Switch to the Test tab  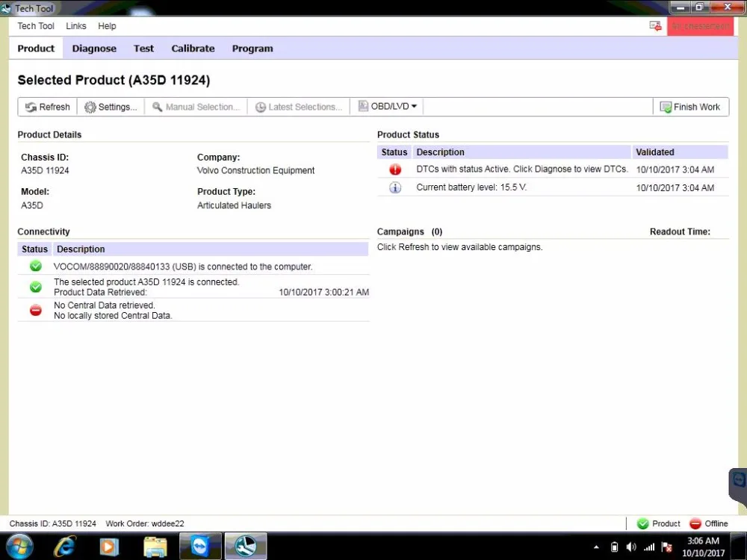143,49
